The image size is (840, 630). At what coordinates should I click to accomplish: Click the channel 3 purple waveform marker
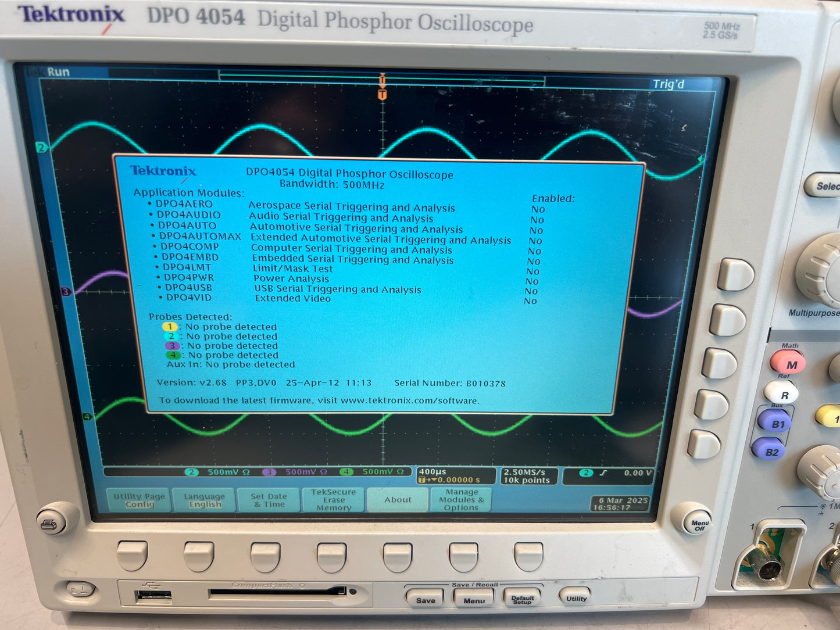point(66,292)
